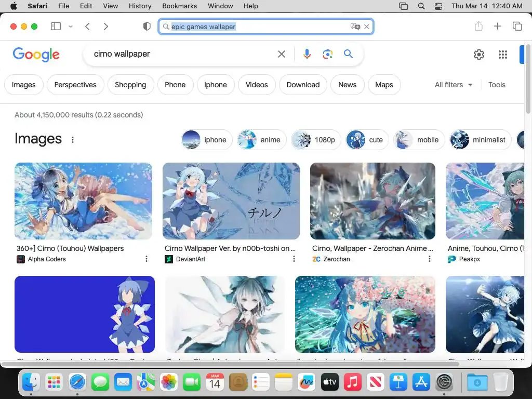
Task: Select the Phone filter chip
Action: (x=175, y=85)
